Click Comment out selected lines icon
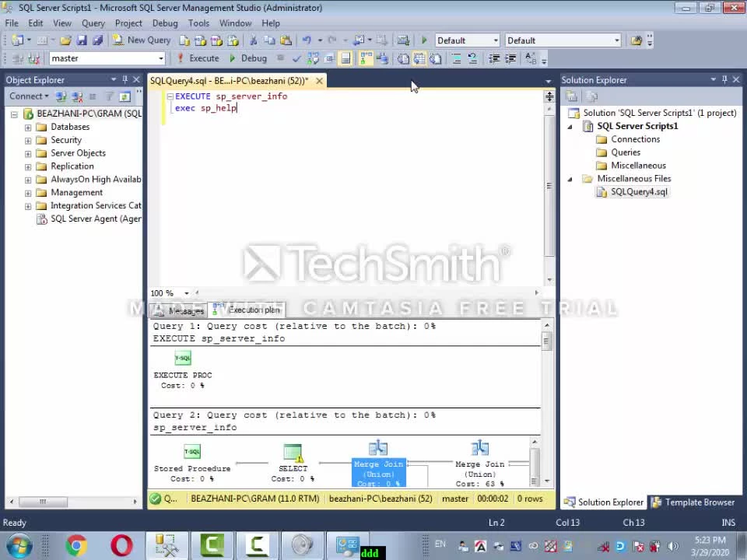 (457, 58)
